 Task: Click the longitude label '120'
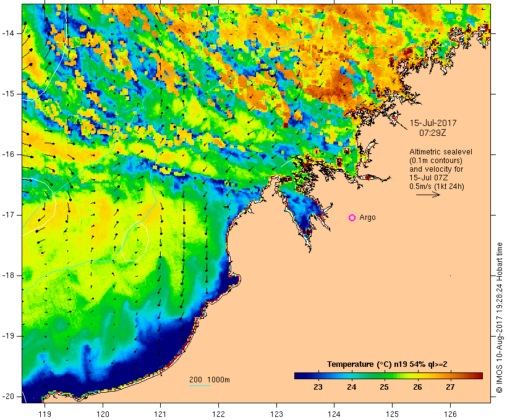coord(103,414)
